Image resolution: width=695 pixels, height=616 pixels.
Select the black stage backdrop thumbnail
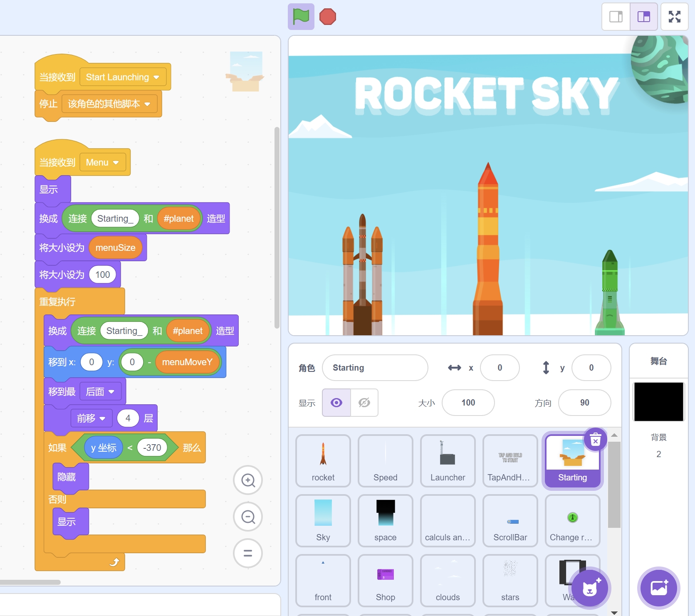pyautogui.click(x=658, y=402)
